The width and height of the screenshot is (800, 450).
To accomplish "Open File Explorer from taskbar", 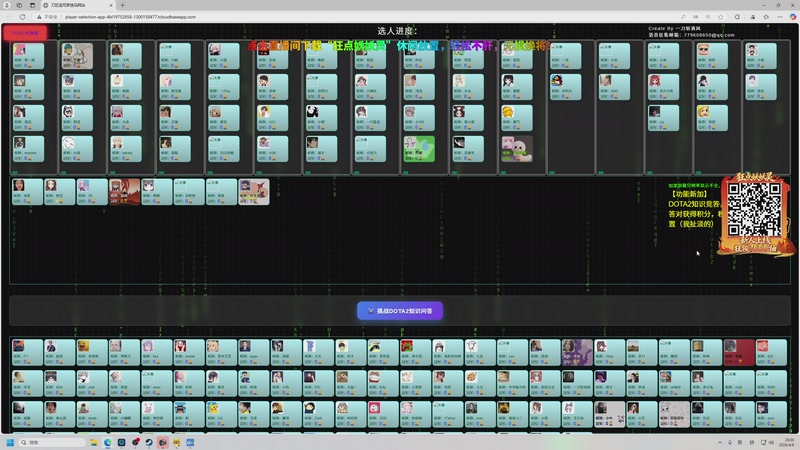I will (x=94, y=442).
